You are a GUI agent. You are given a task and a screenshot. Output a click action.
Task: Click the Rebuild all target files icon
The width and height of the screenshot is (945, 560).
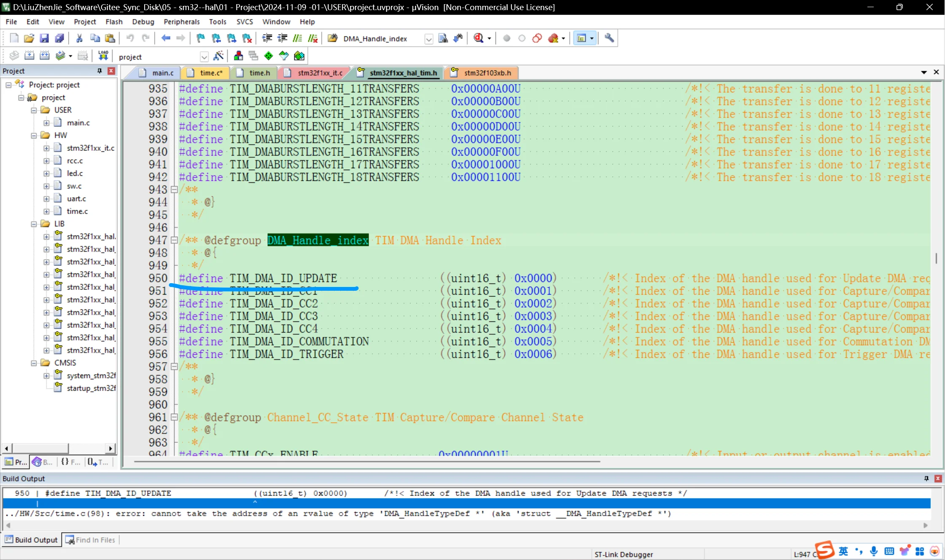pos(44,56)
